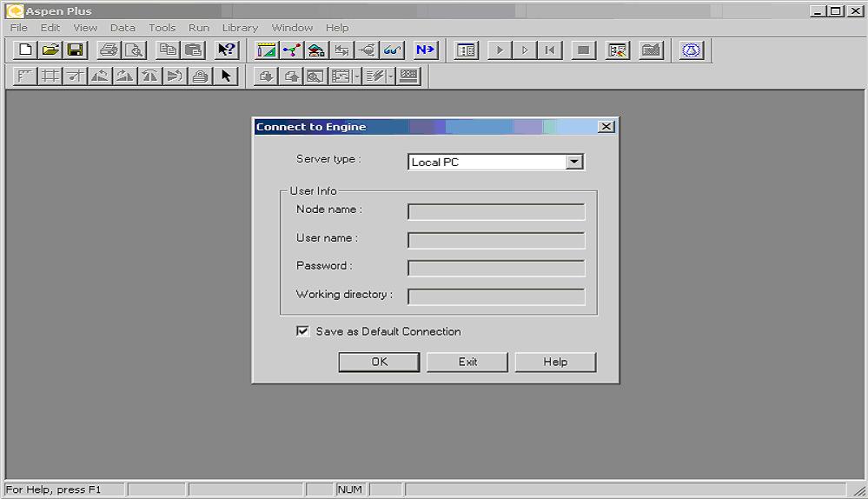Start the run with the solid play icon
This screenshot has width=868, height=499.
pyautogui.click(x=500, y=50)
